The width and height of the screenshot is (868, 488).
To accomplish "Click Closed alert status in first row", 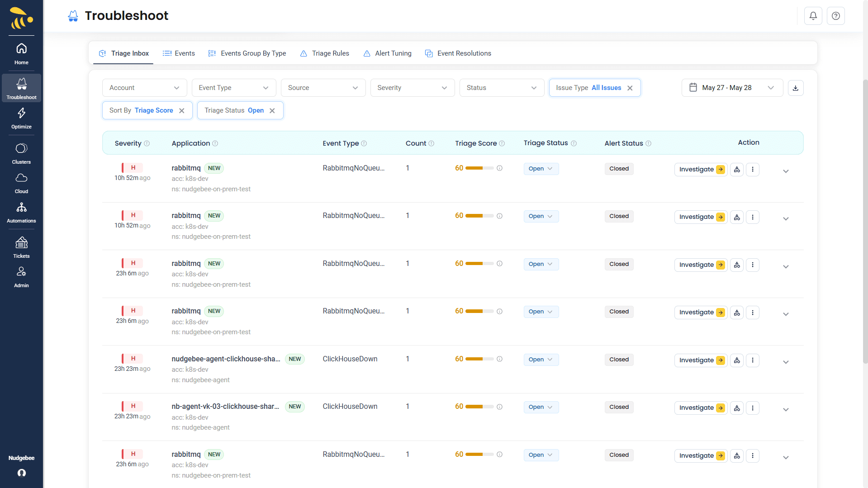I will click(619, 169).
